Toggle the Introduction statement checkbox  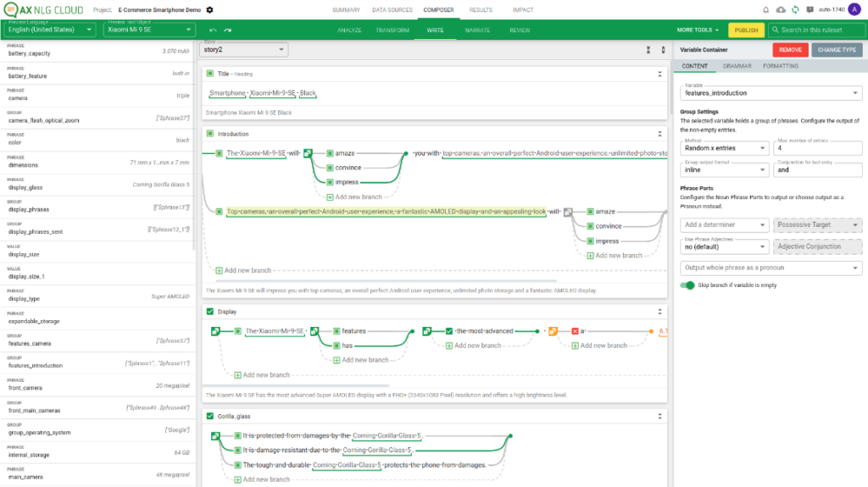[x=210, y=133]
